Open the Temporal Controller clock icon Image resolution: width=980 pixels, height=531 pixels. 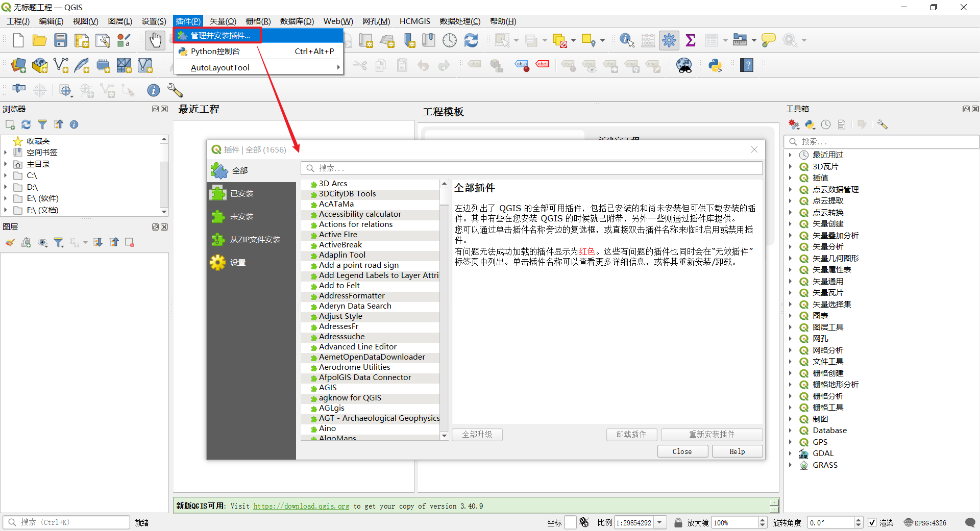click(x=450, y=40)
